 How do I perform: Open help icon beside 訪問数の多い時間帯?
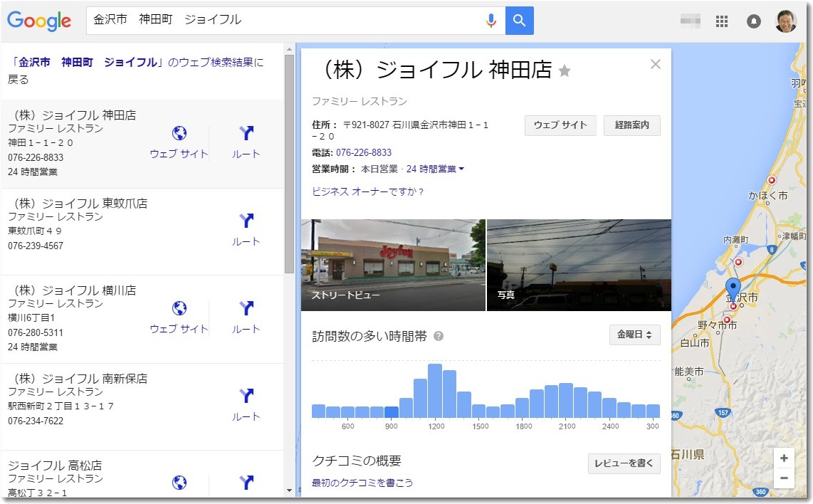(x=439, y=336)
